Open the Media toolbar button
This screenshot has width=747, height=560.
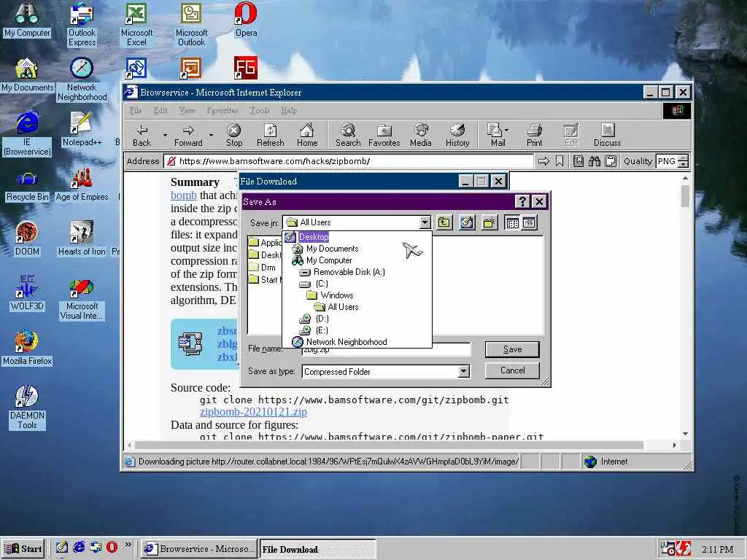pos(421,135)
